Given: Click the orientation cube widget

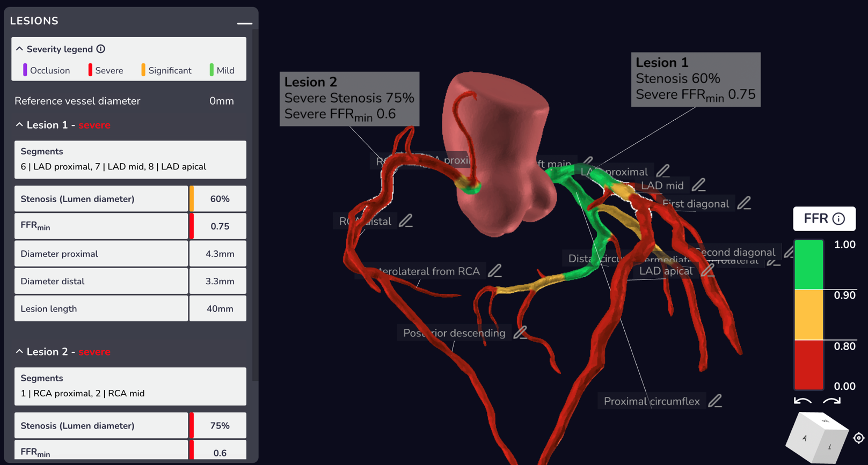Looking at the screenshot, I should click(x=816, y=438).
